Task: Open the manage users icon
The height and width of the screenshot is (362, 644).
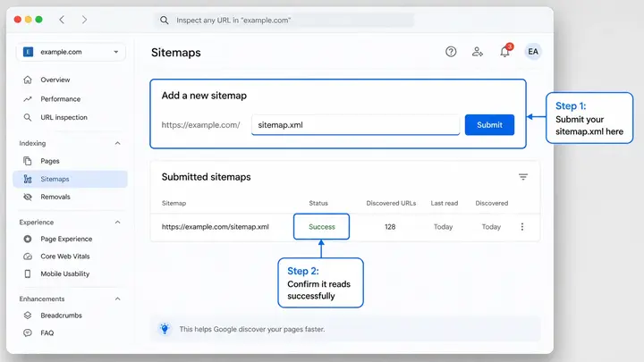Action: (478, 52)
